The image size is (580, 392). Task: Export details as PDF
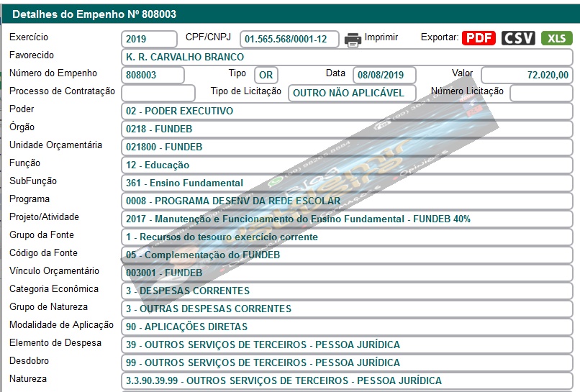(479, 38)
